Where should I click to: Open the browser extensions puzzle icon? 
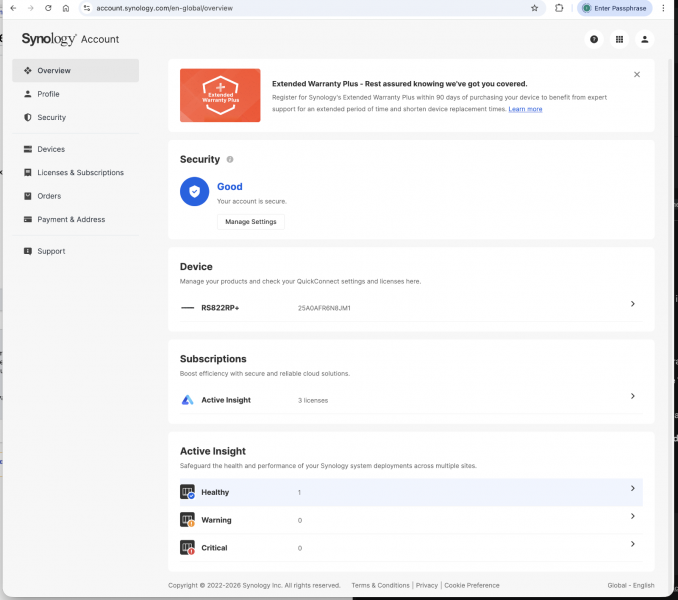(x=559, y=8)
